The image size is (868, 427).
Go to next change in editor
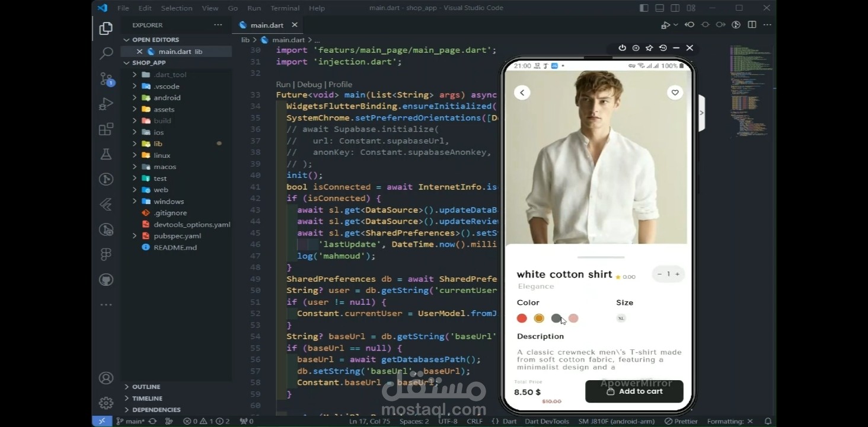tap(720, 25)
